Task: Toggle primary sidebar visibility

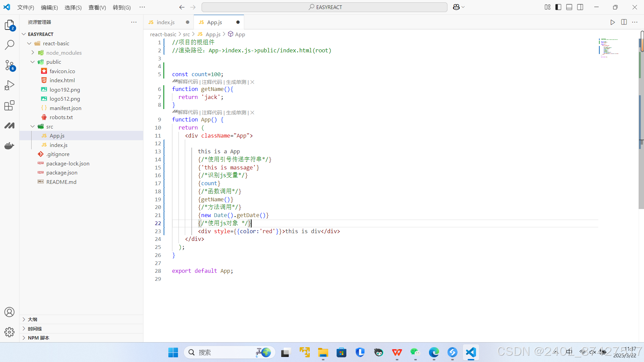Action: [558, 7]
